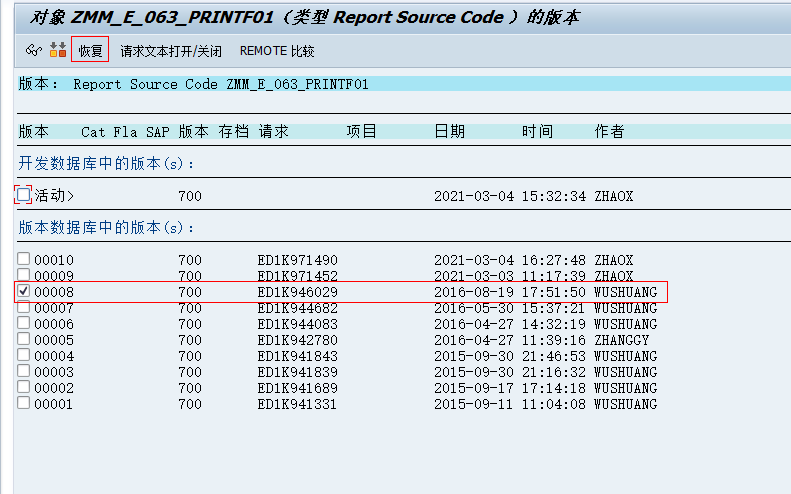Click the 恢复 restore button
The image size is (791, 494).
click(x=90, y=50)
